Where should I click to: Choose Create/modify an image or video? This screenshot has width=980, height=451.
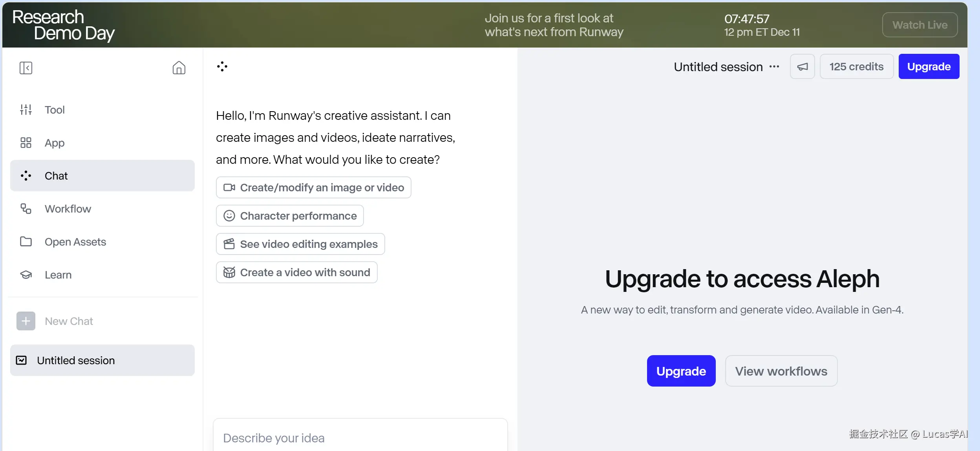[x=313, y=187]
